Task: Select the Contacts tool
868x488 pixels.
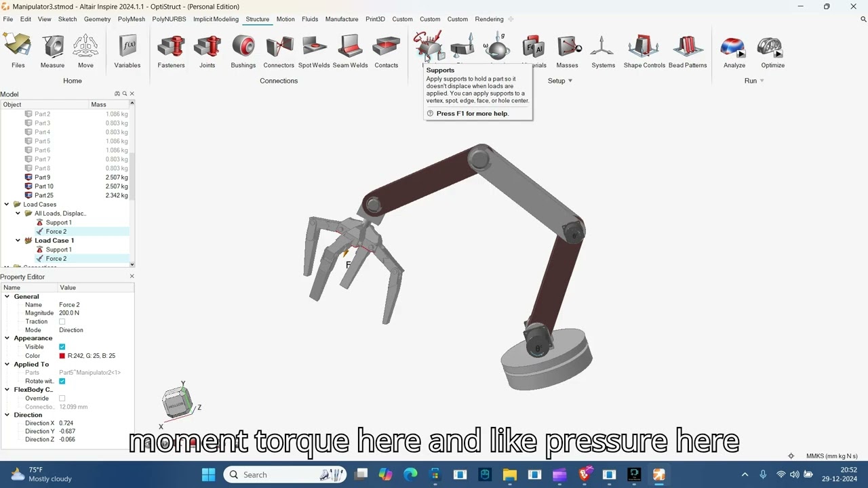Action: (386, 51)
